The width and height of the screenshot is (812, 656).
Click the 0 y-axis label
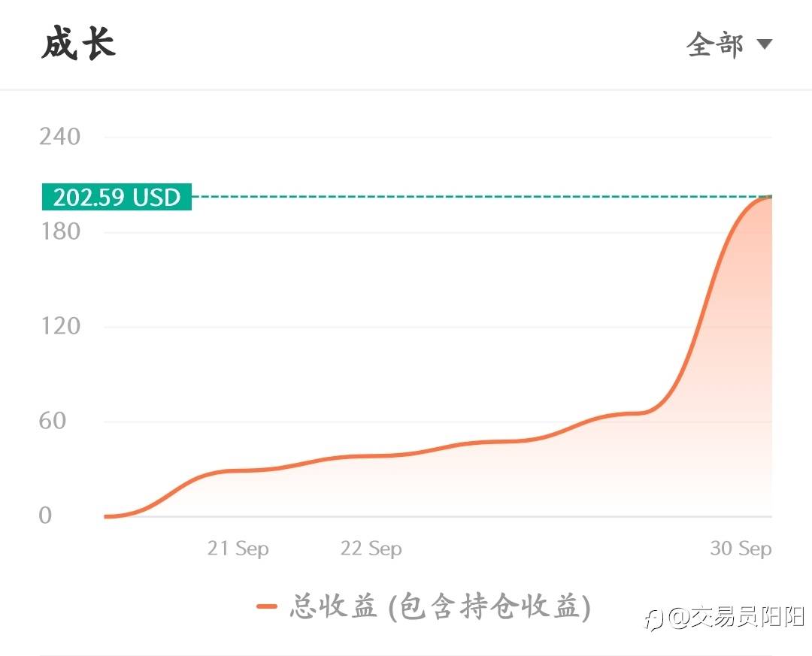click(x=46, y=515)
